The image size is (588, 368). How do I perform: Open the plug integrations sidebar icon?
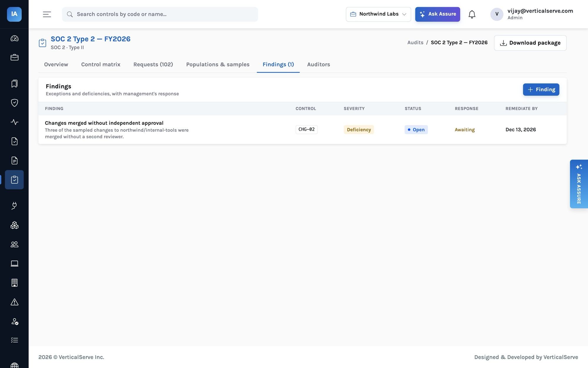click(14, 206)
